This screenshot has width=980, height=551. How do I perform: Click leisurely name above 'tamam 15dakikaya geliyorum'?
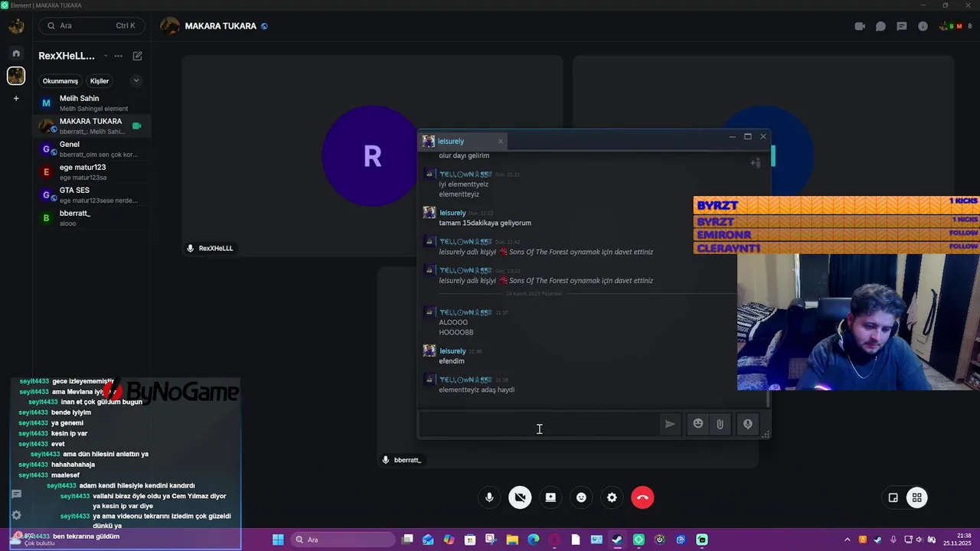(452, 213)
